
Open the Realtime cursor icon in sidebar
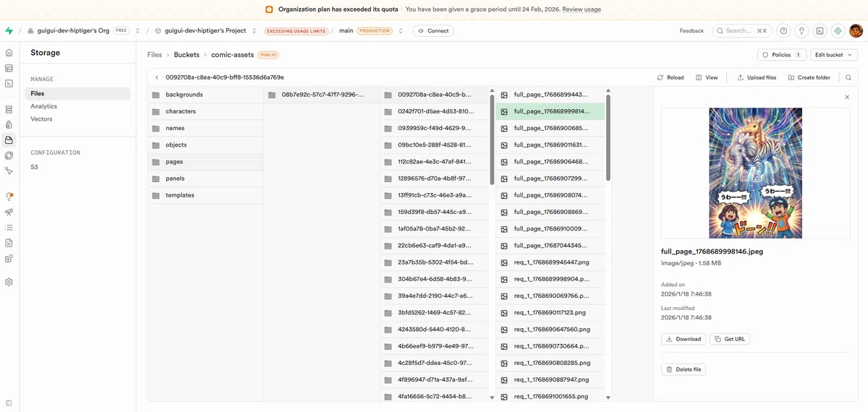[9, 171]
